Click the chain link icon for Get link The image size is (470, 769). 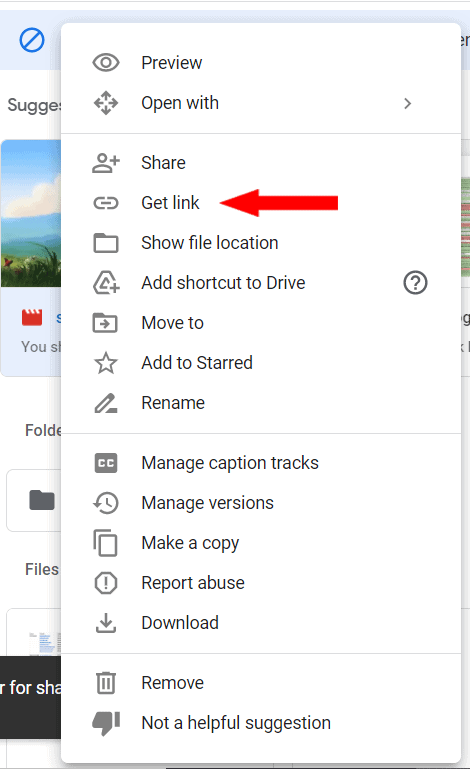pos(106,203)
